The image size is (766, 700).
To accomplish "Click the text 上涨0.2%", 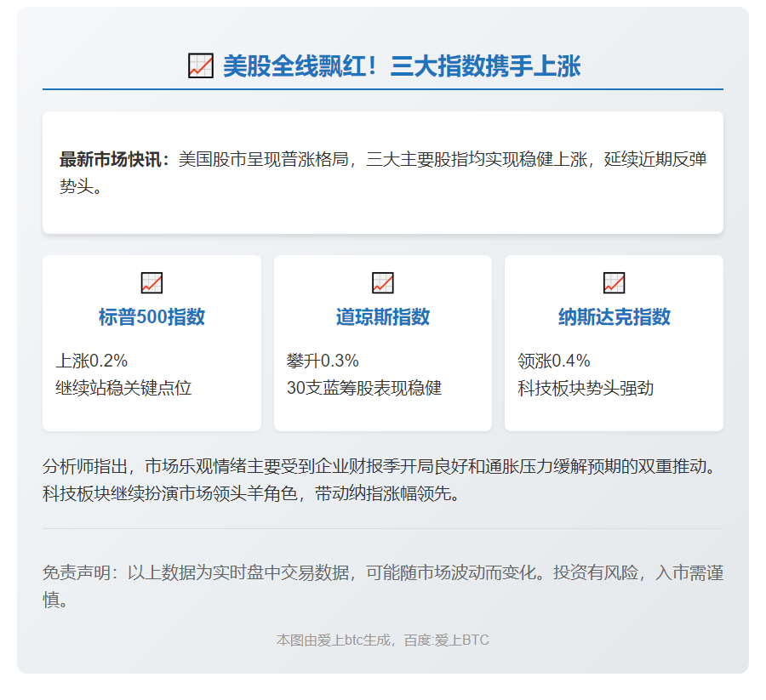I will point(91,361).
